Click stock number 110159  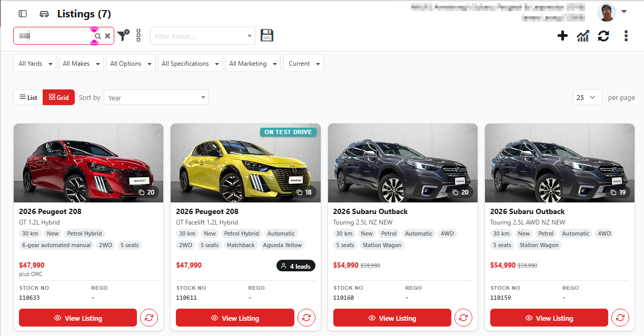[501, 298]
